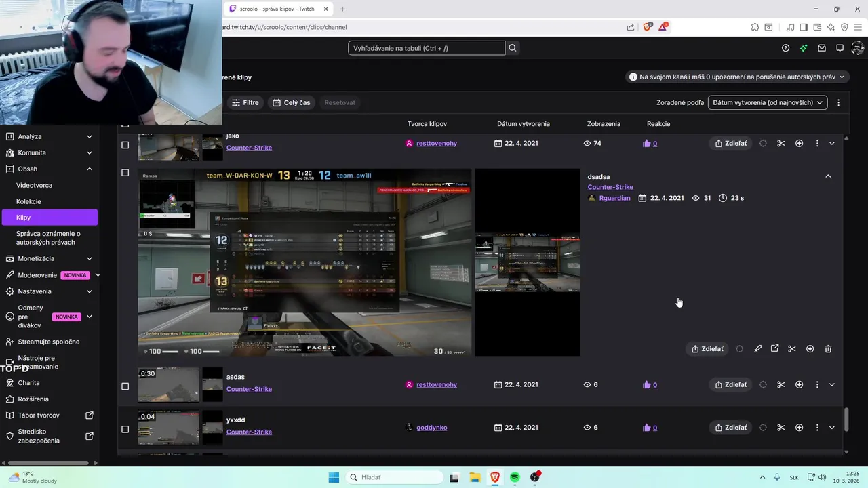Click the pencil edit icon of dsadsa clip
The image size is (868, 488).
coord(757,349)
